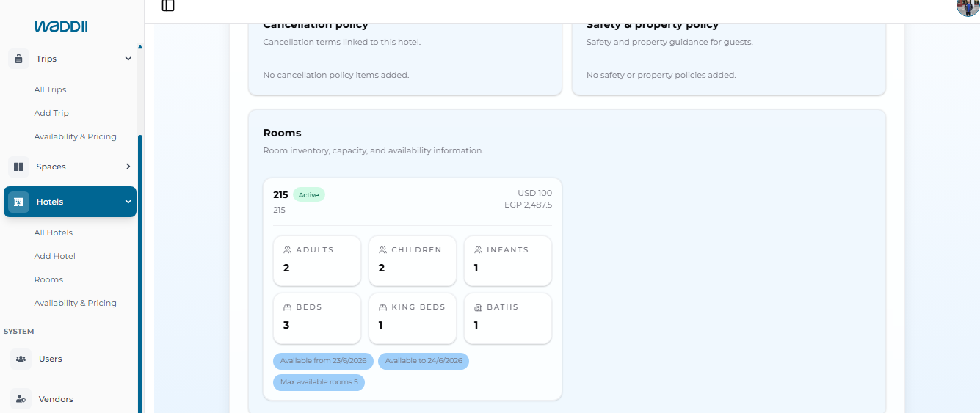Select the Spaces menu label

51,167
